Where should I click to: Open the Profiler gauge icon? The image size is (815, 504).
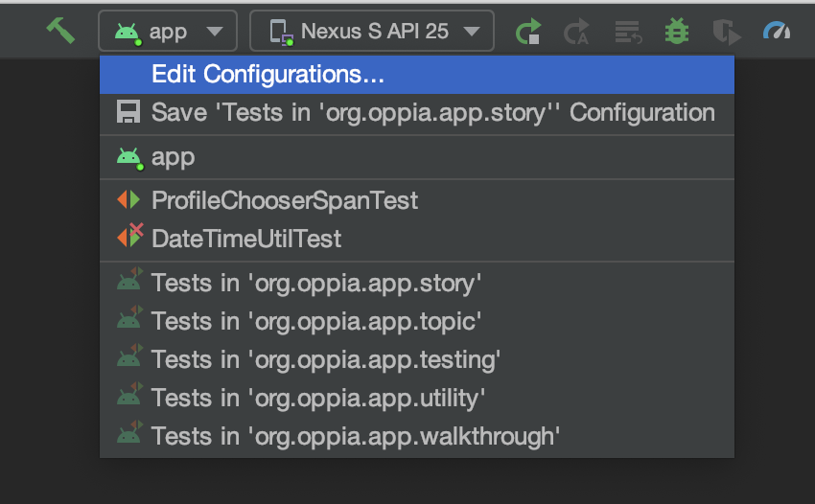[777, 31]
